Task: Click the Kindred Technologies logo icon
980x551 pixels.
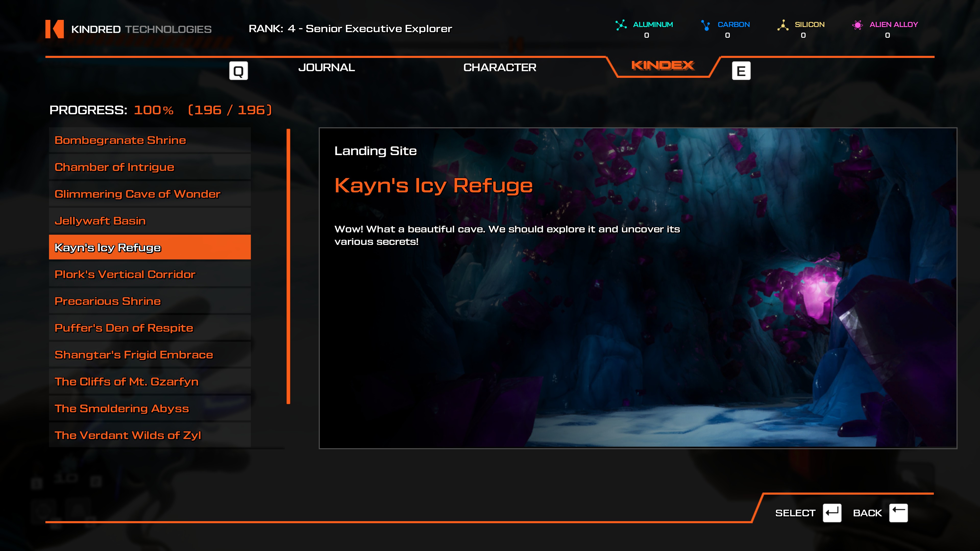Action: click(x=54, y=29)
